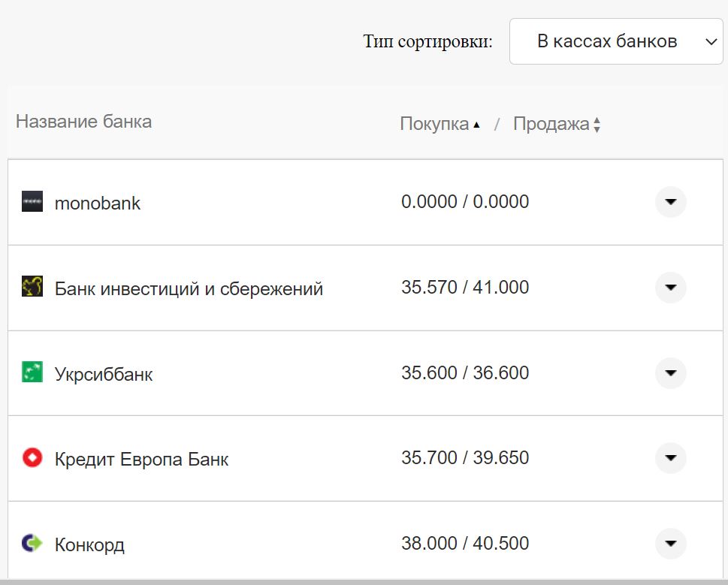The height and width of the screenshot is (585, 728).
Task: Click the monobank logo icon
Action: [x=32, y=201]
